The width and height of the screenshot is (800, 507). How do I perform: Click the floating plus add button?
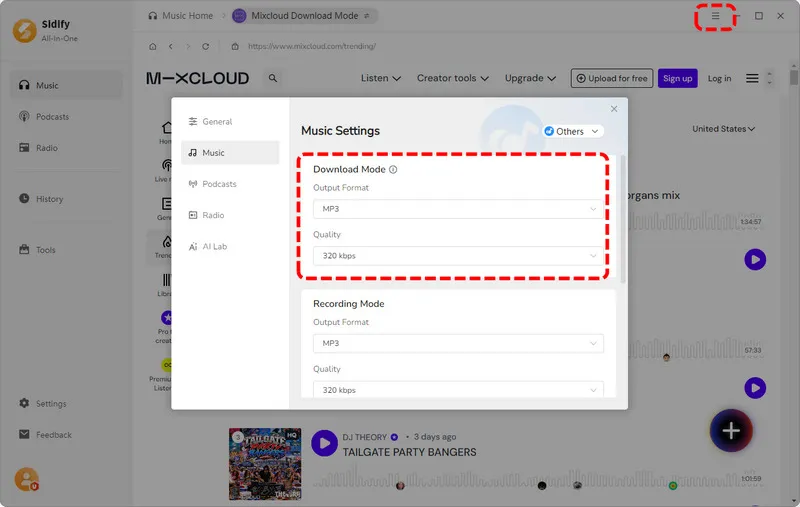coord(731,430)
